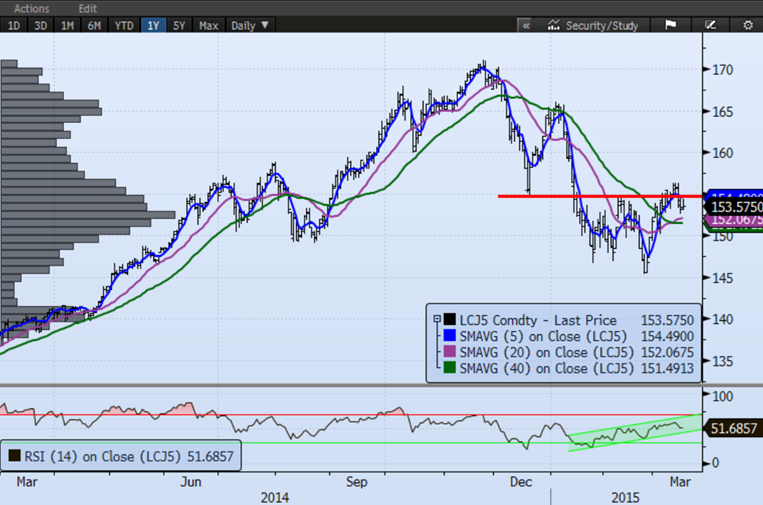Select the 1D time range
763x505 pixels.
point(14,25)
